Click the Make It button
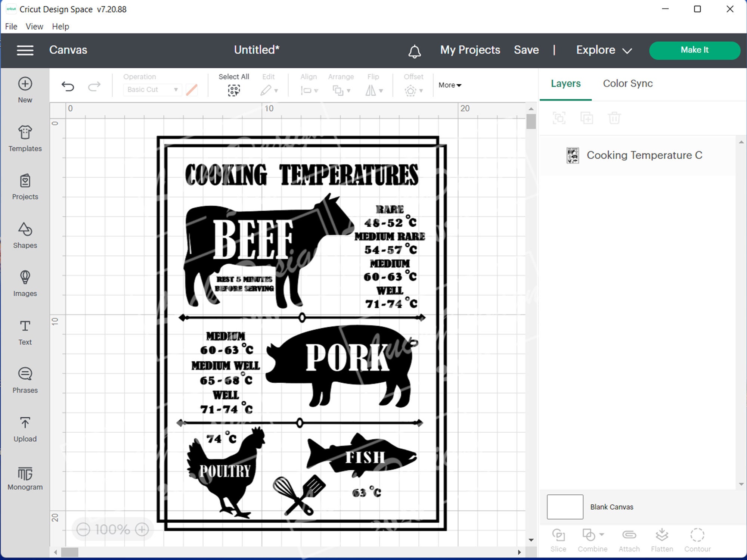 tap(694, 50)
